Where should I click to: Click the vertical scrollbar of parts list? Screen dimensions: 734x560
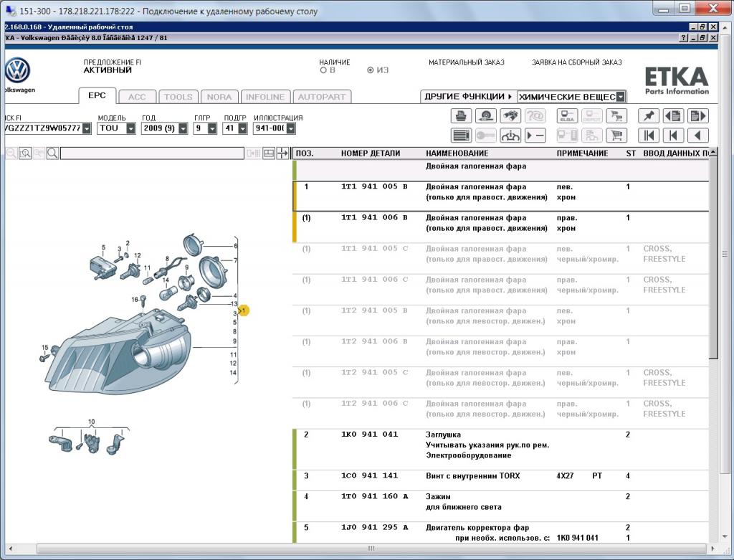point(713,257)
